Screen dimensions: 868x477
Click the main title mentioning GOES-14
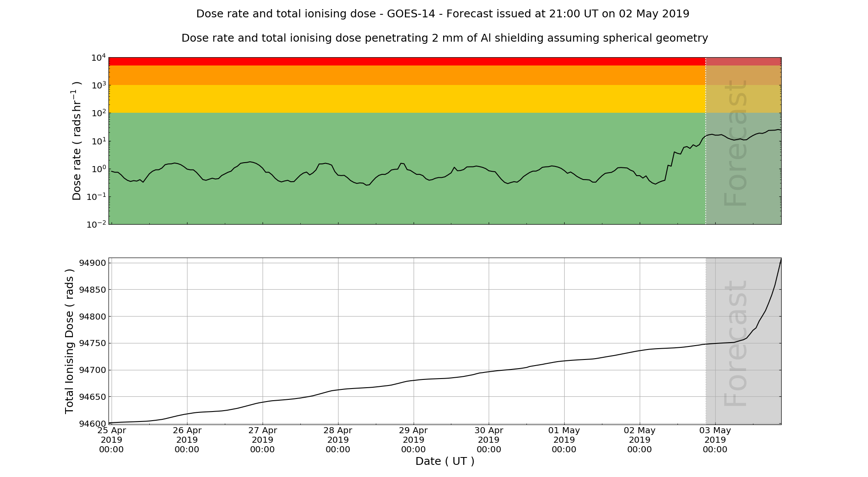443,14
